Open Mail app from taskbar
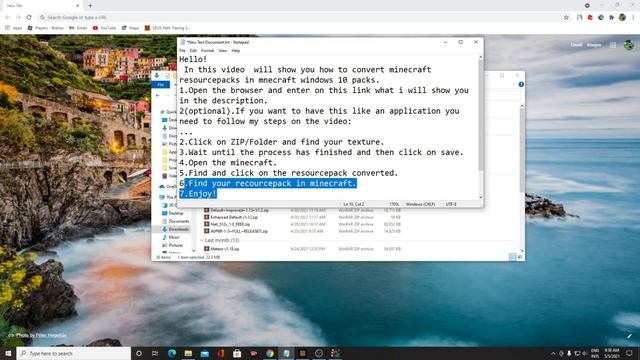 point(204,353)
